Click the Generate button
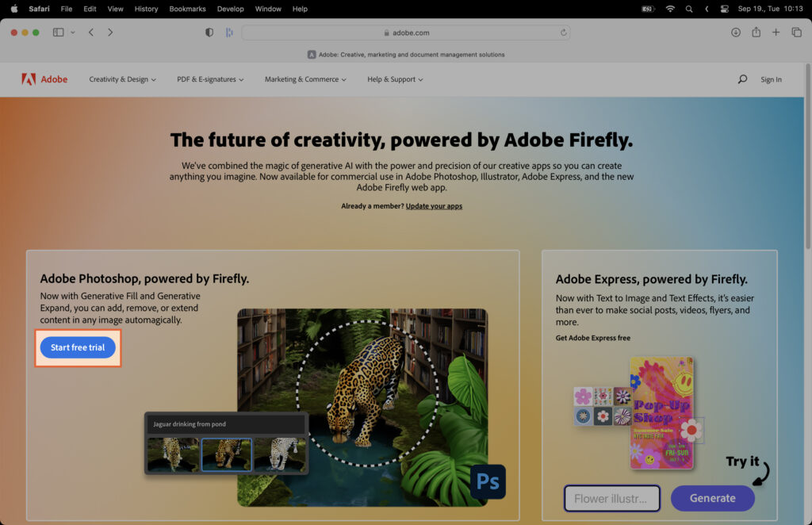The height and width of the screenshot is (525, 812). tap(712, 498)
